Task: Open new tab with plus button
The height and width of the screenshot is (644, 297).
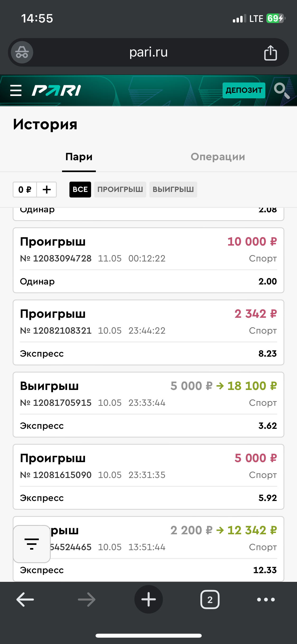Action: coord(148,599)
